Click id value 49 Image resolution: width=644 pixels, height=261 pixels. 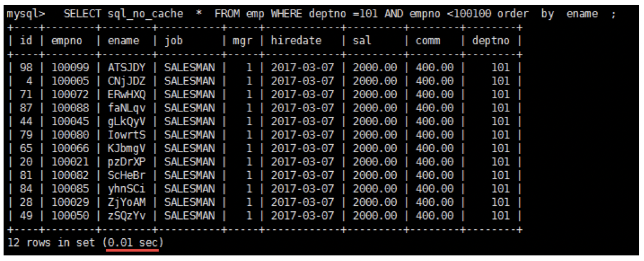point(27,216)
